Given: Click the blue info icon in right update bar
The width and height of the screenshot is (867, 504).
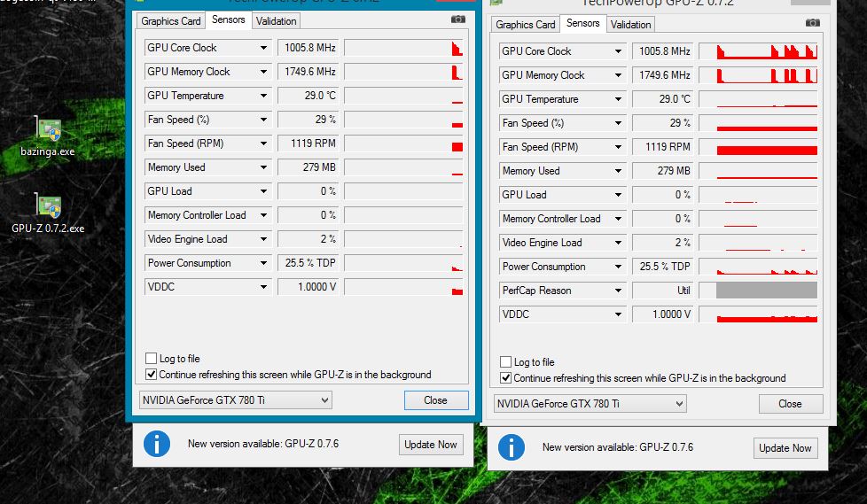Looking at the screenshot, I should pyautogui.click(x=511, y=447).
